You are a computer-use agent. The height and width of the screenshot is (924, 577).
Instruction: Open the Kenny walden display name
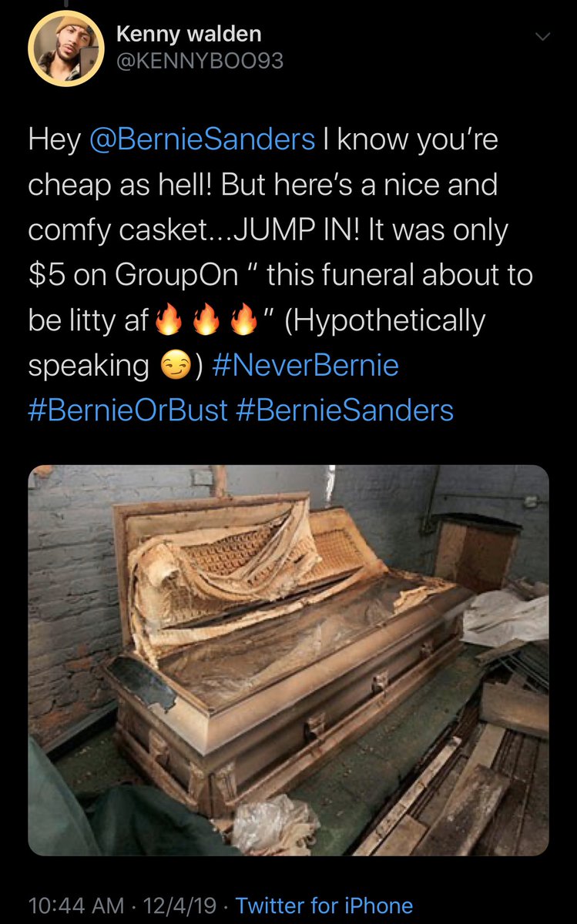pyautogui.click(x=189, y=34)
